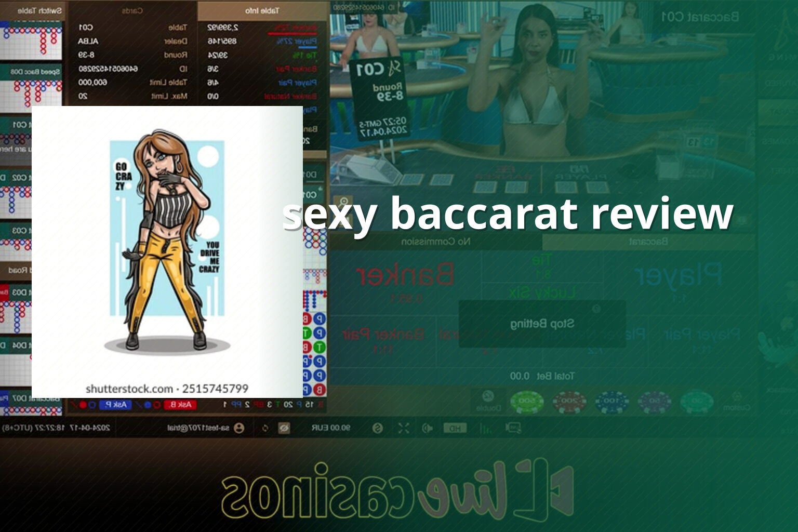Screen dimensions: 798x532
Task: Click the table limit value 600,000
Action: coord(92,82)
